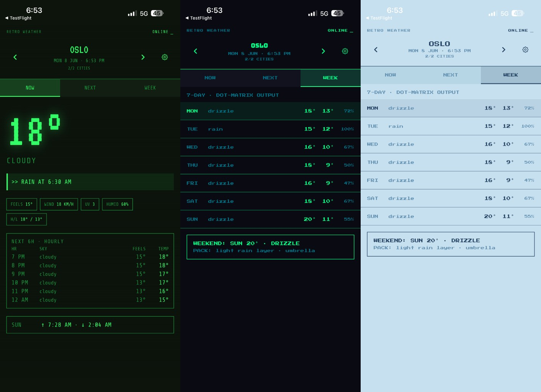Tap battery indicator on green screen
541x392 pixels.
pos(157,13)
